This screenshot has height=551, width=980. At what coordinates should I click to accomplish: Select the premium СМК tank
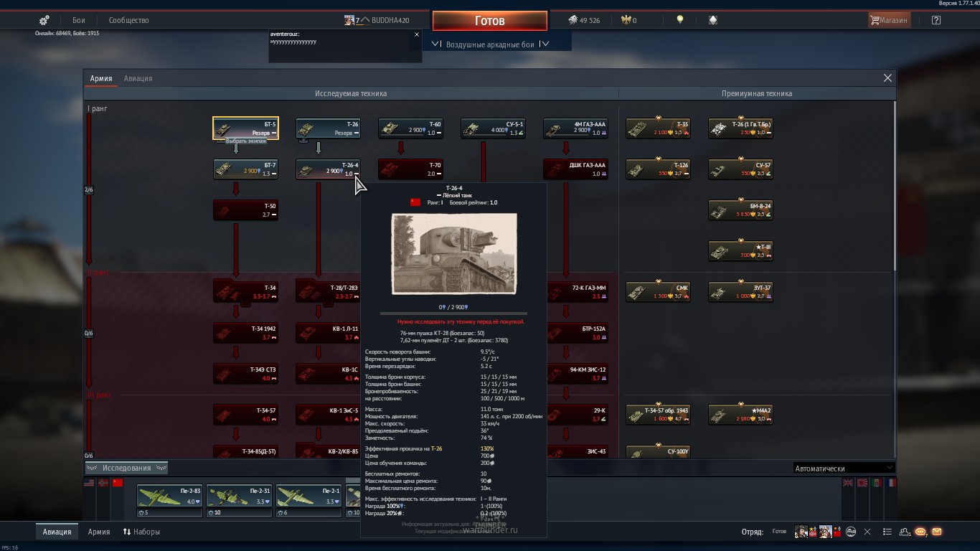pyautogui.click(x=658, y=292)
